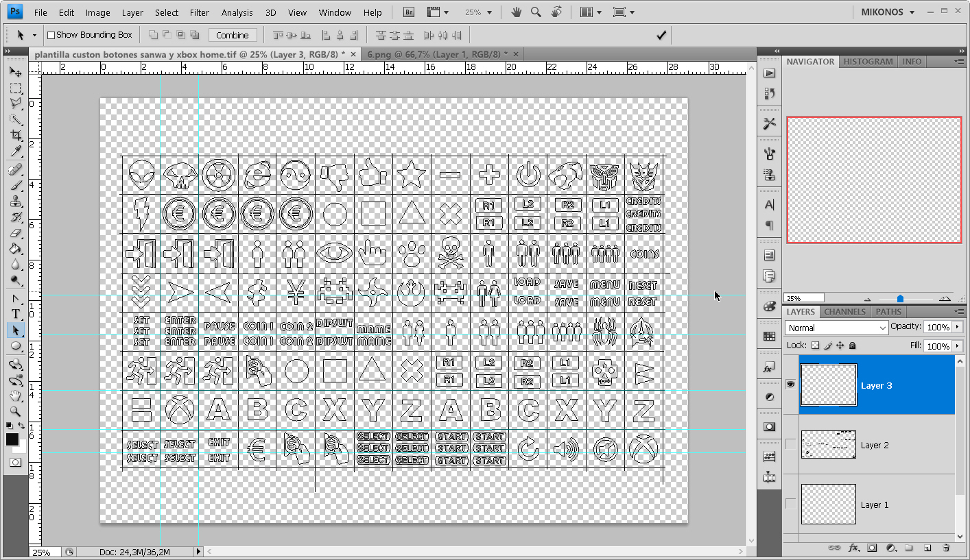Choose the Eraser tool in toolbox
970x560 pixels.
point(15,234)
